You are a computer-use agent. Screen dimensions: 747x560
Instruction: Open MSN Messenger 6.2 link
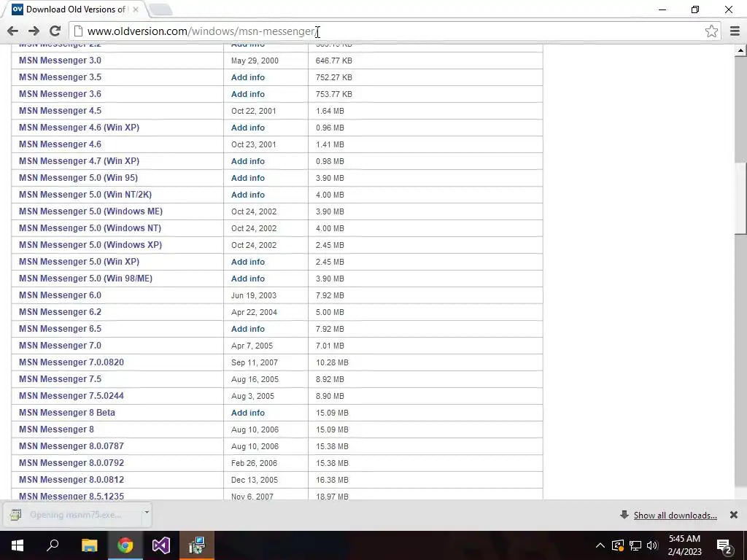pos(60,312)
